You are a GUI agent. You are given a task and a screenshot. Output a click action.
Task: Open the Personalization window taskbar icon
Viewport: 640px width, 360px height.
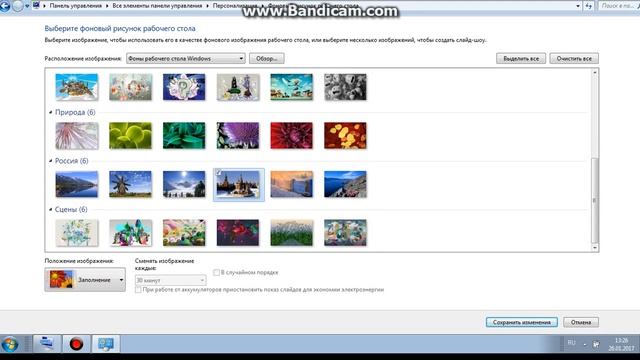coord(106,344)
